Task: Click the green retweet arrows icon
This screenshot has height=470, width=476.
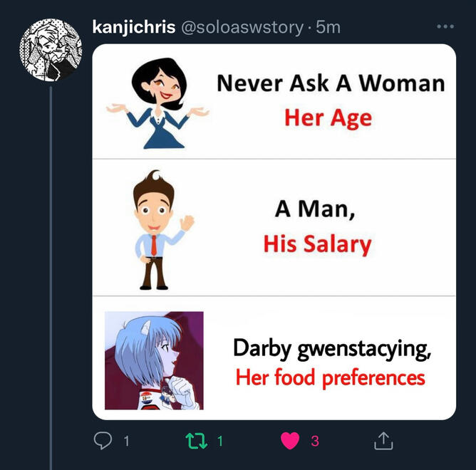Action: tap(196, 442)
